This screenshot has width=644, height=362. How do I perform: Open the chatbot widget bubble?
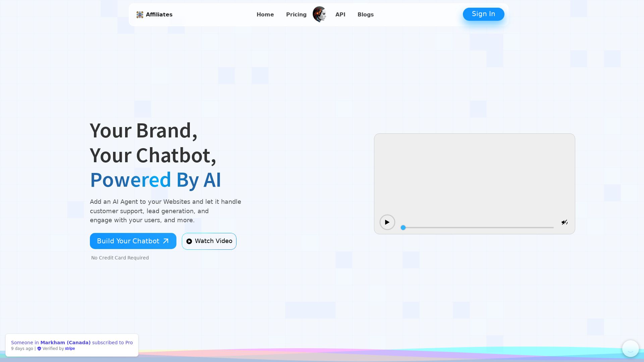630,348
